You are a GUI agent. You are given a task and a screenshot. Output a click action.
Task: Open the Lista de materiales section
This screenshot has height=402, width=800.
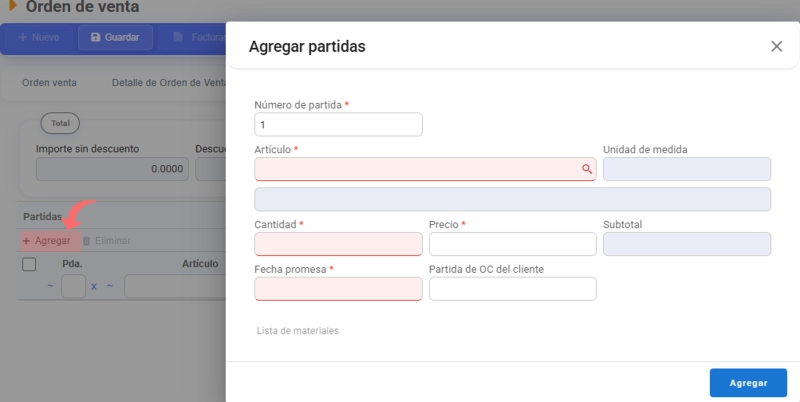pos(297,331)
